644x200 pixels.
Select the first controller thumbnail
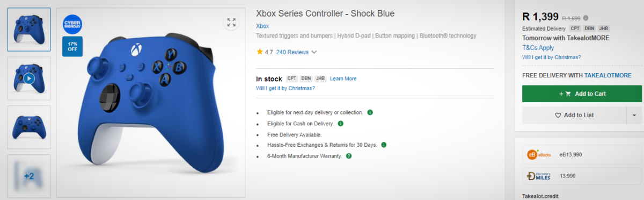point(29,30)
